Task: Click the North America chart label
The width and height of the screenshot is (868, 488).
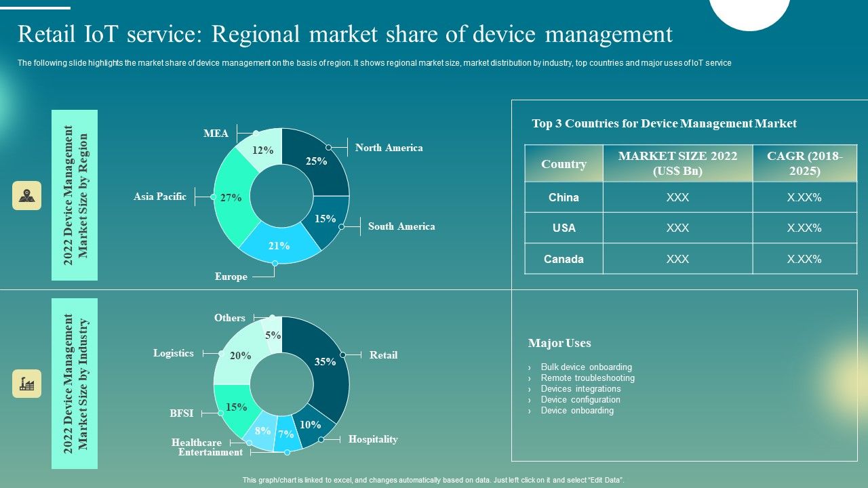Action: pyautogui.click(x=389, y=148)
